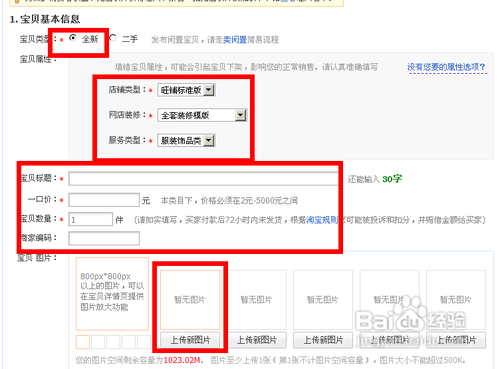Click the 还能输入 30字 counter text
This screenshot has width=500, height=369.
pos(375,179)
